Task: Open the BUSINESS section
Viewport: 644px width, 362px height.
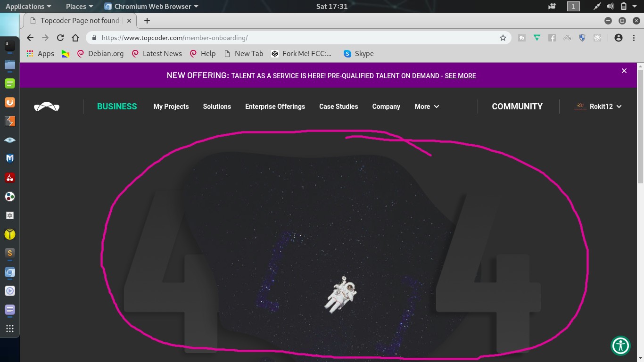Action: [117, 107]
